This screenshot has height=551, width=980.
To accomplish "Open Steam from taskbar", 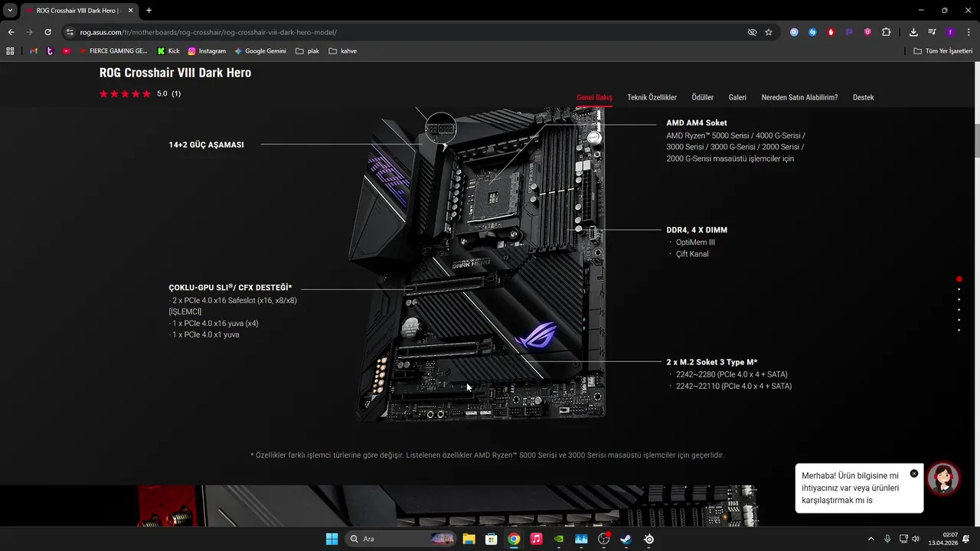I will (x=626, y=539).
